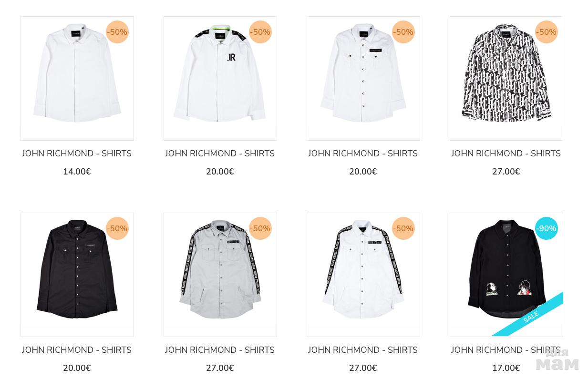This screenshot has width=588, height=379.
Task: Open the plain white shirt priced 14.00€
Action: point(77,79)
